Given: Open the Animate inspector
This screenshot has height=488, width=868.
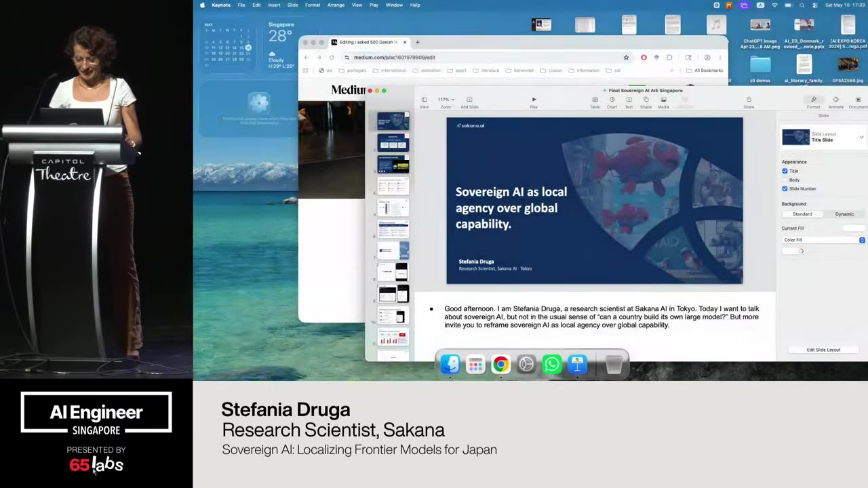Looking at the screenshot, I should tap(835, 102).
